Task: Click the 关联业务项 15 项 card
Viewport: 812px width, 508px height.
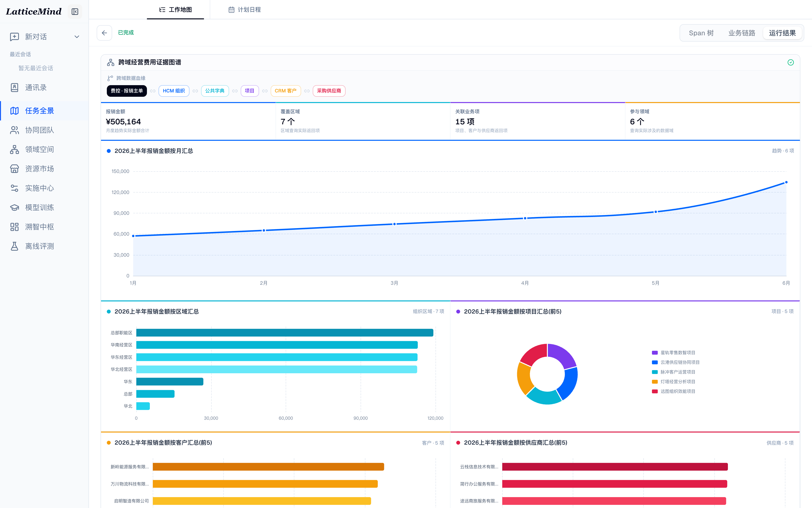Action: 537,121
